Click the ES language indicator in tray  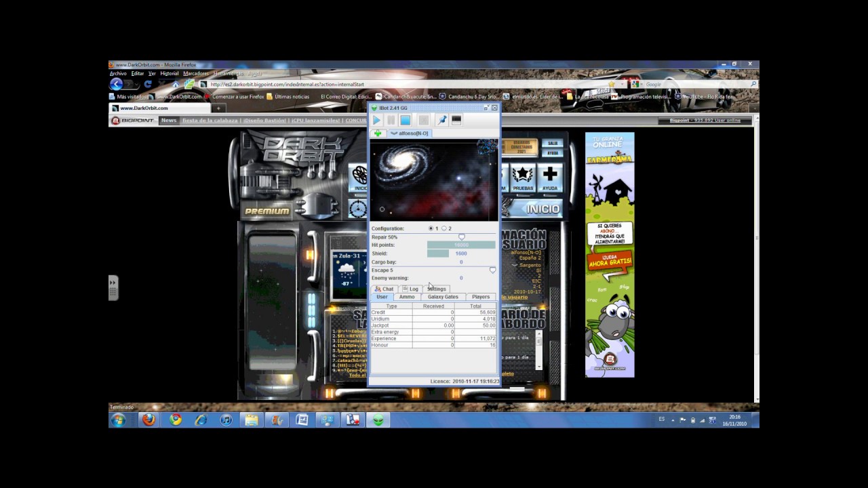point(662,420)
